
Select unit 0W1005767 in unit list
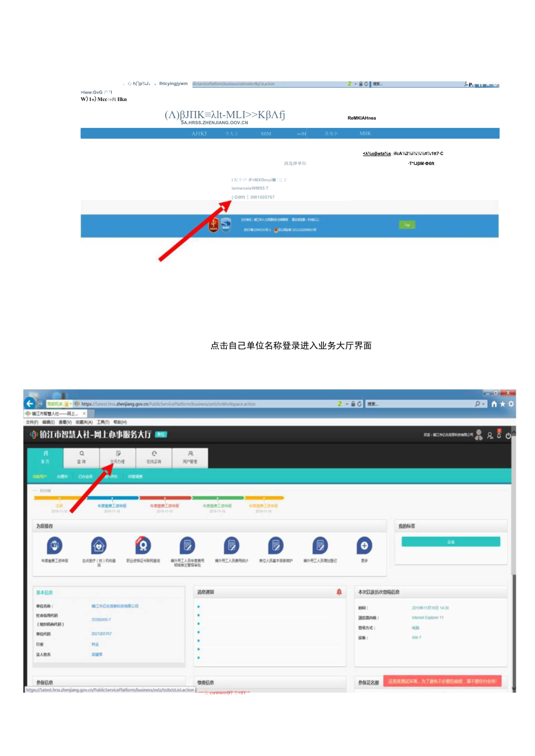pos(253,197)
